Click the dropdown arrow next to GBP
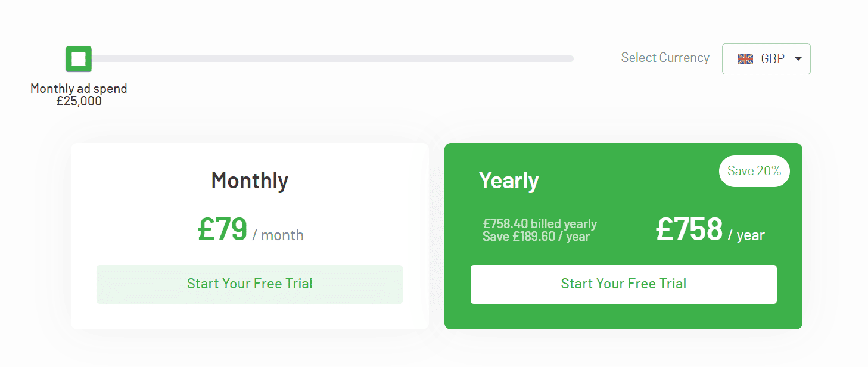 [x=797, y=58]
